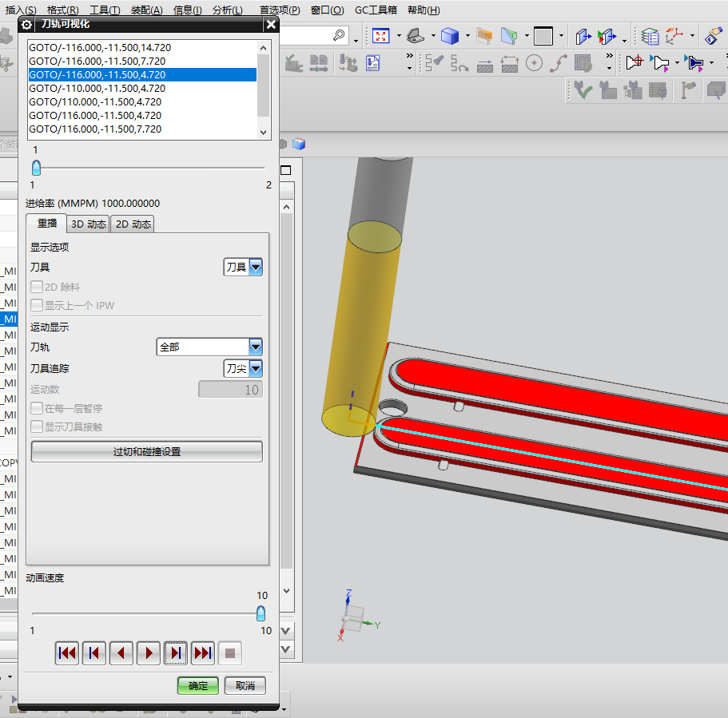728x718 pixels.
Task: Rewind to start of tool path
Action: [67, 653]
